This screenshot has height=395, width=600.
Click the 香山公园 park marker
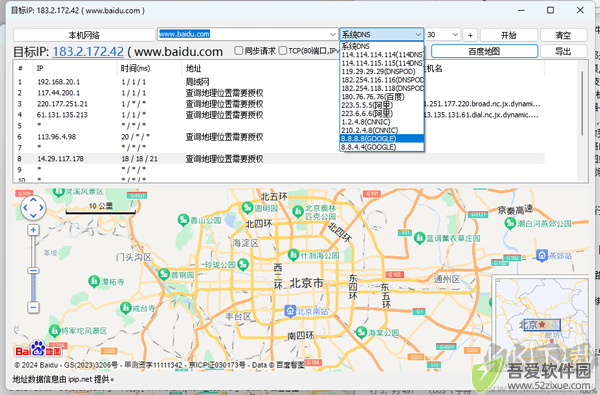pos(184,220)
